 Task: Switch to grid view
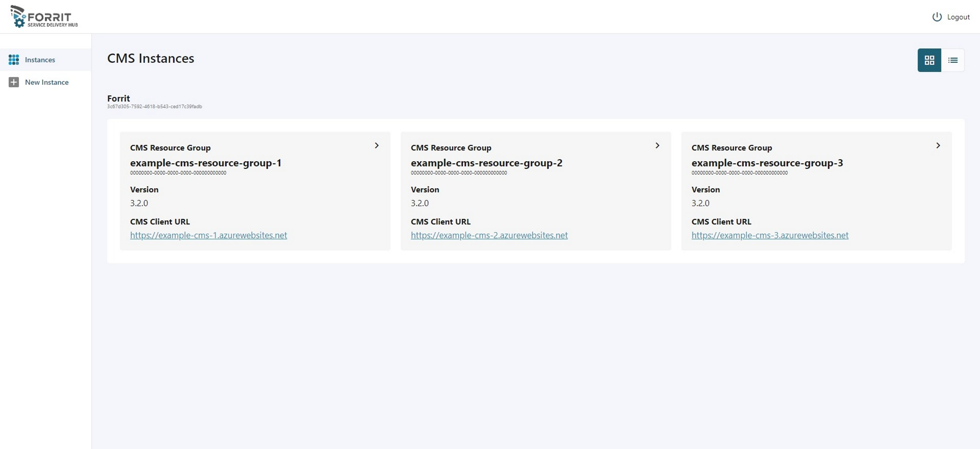coord(929,60)
